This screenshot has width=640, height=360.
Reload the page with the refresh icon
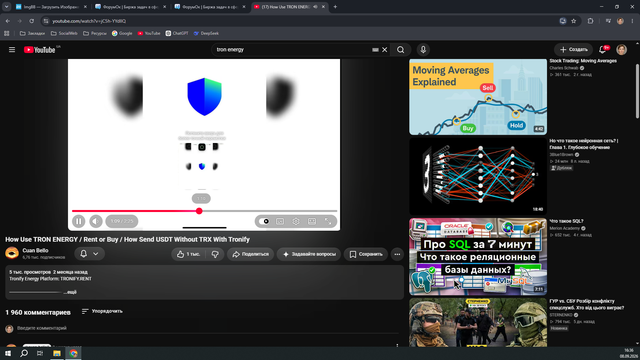pyautogui.click(x=31, y=21)
